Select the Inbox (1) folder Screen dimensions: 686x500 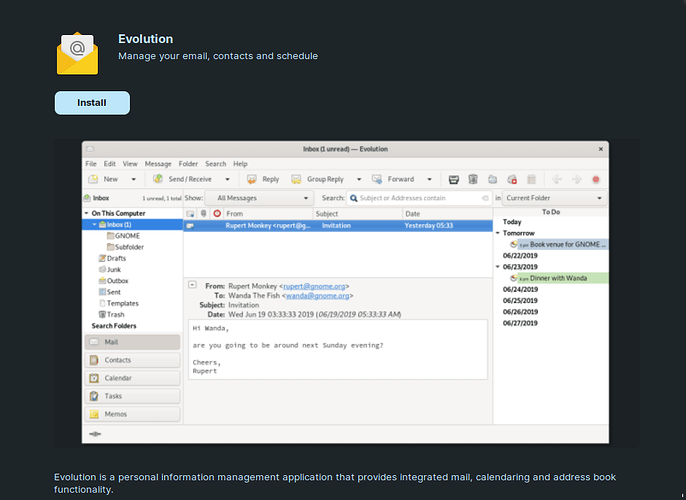click(133, 225)
